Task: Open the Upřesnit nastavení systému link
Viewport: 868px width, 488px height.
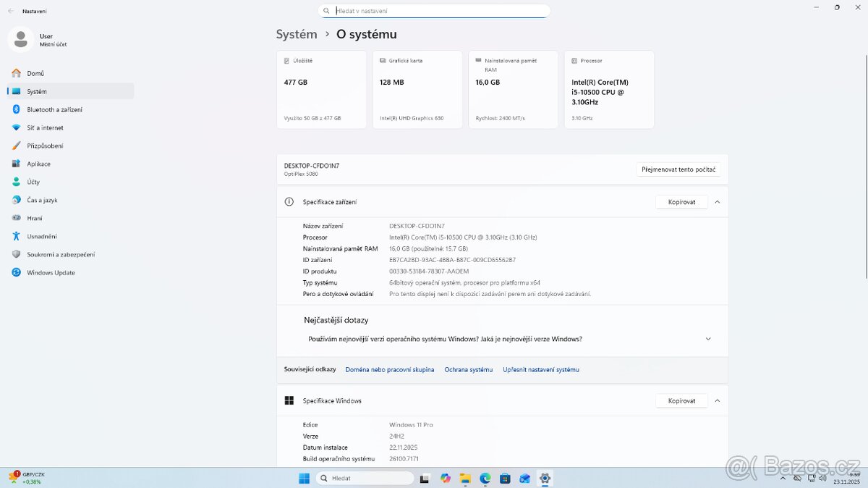Action: (540, 369)
